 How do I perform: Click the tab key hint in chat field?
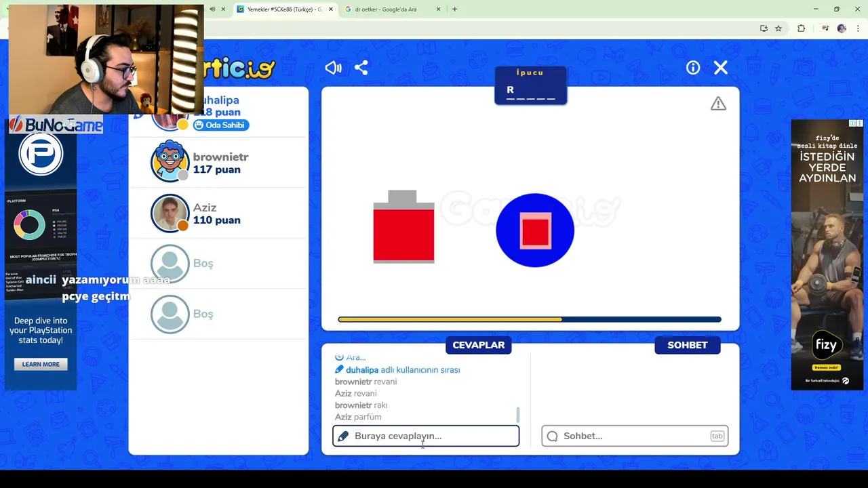(x=717, y=436)
